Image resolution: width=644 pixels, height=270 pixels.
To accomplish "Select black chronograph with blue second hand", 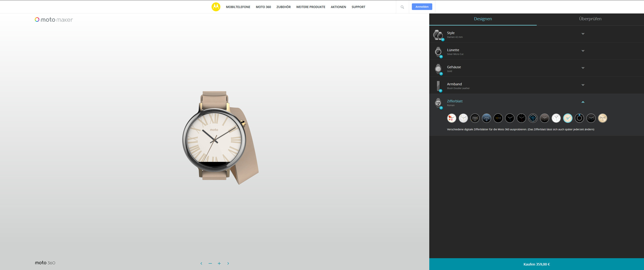I will 591,118.
